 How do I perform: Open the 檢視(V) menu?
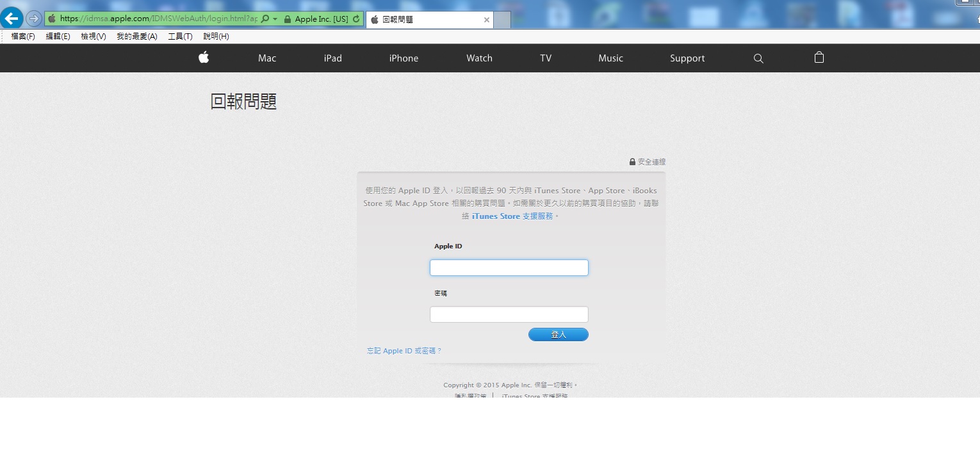[94, 36]
